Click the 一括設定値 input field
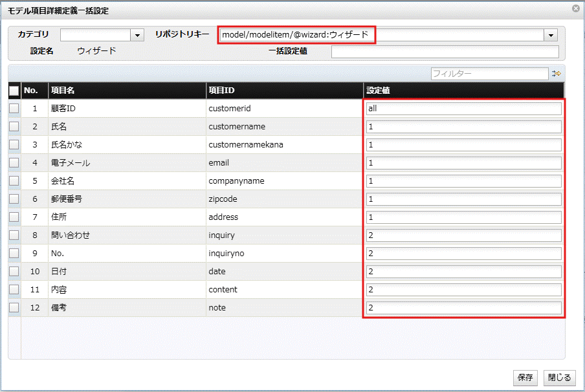The width and height of the screenshot is (585, 392). coord(445,52)
